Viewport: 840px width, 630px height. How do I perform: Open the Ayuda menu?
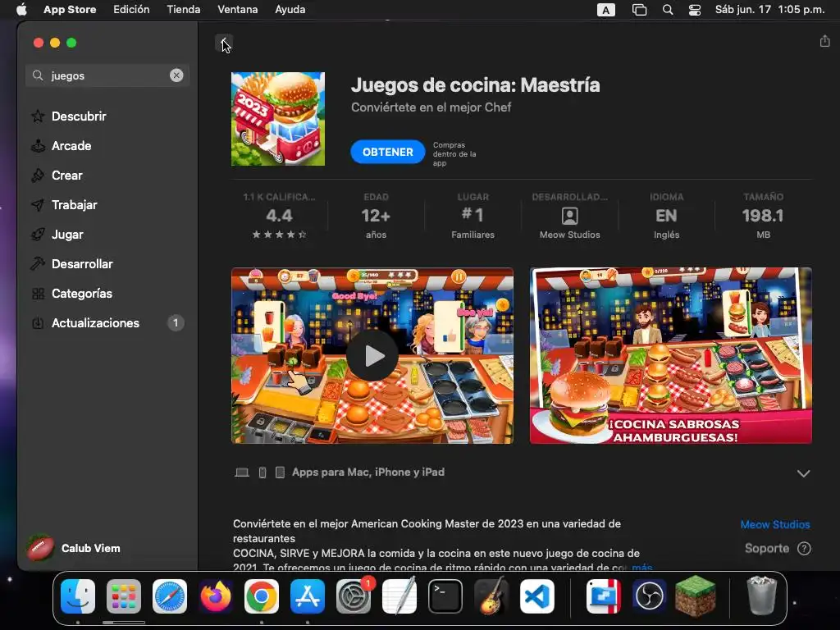290,10
